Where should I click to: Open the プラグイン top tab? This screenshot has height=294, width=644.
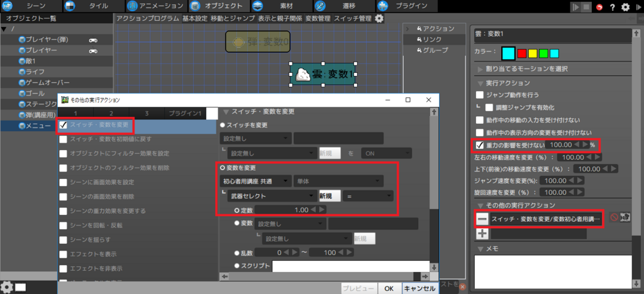(x=407, y=6)
